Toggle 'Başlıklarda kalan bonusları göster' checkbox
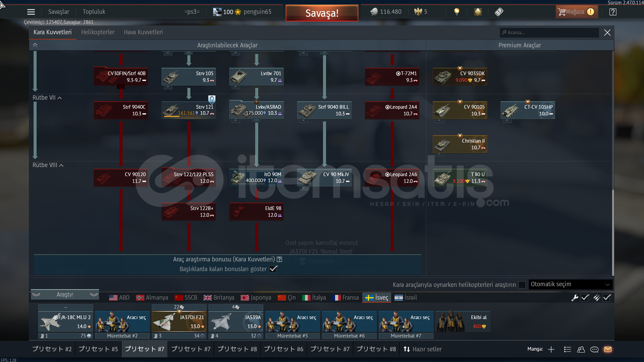Image resolution: width=644 pixels, height=362 pixels. point(273,269)
